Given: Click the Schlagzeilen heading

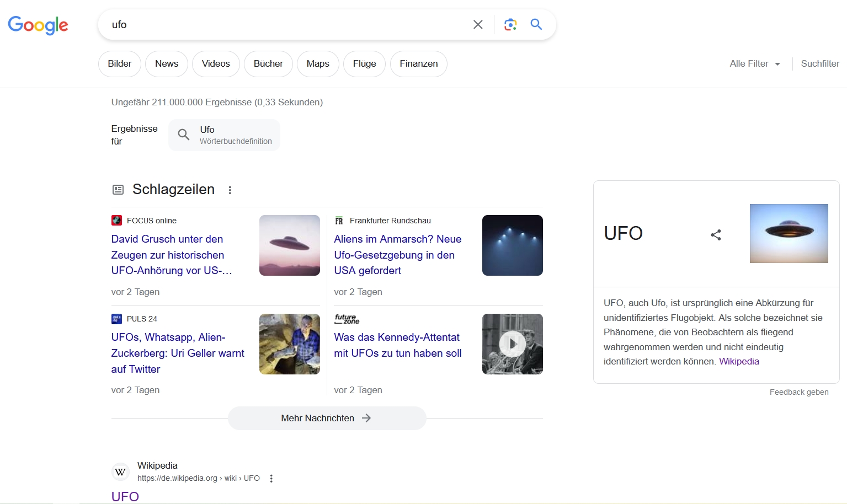Looking at the screenshot, I should click(173, 189).
